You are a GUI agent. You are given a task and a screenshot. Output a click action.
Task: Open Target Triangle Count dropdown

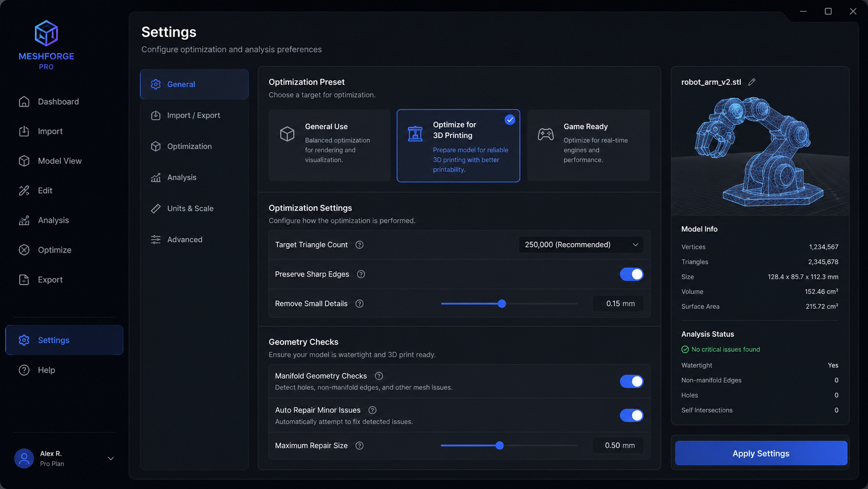pyautogui.click(x=581, y=245)
